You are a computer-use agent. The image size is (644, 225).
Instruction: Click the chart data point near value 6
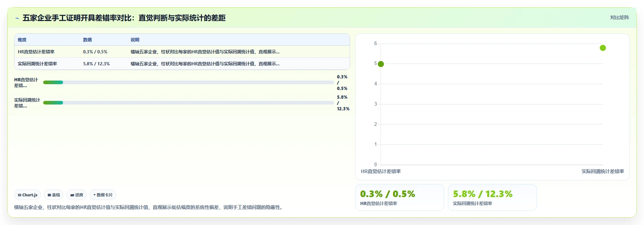603,48
